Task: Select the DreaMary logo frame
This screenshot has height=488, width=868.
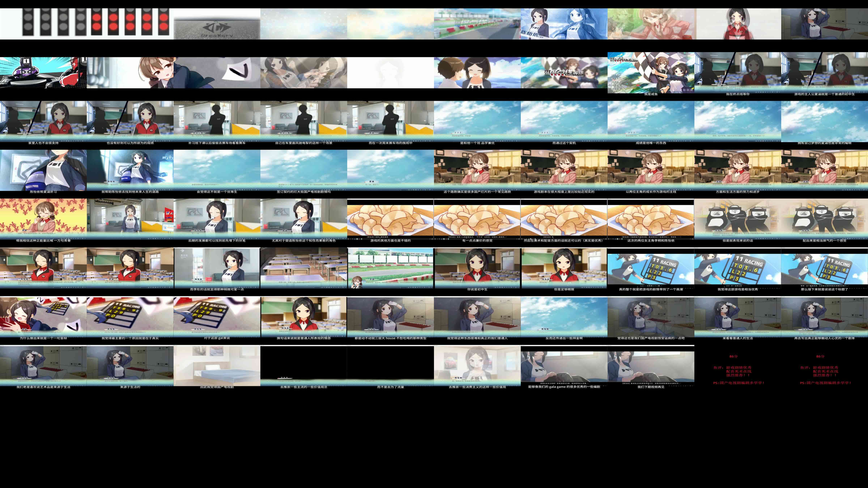Action: [x=217, y=24]
